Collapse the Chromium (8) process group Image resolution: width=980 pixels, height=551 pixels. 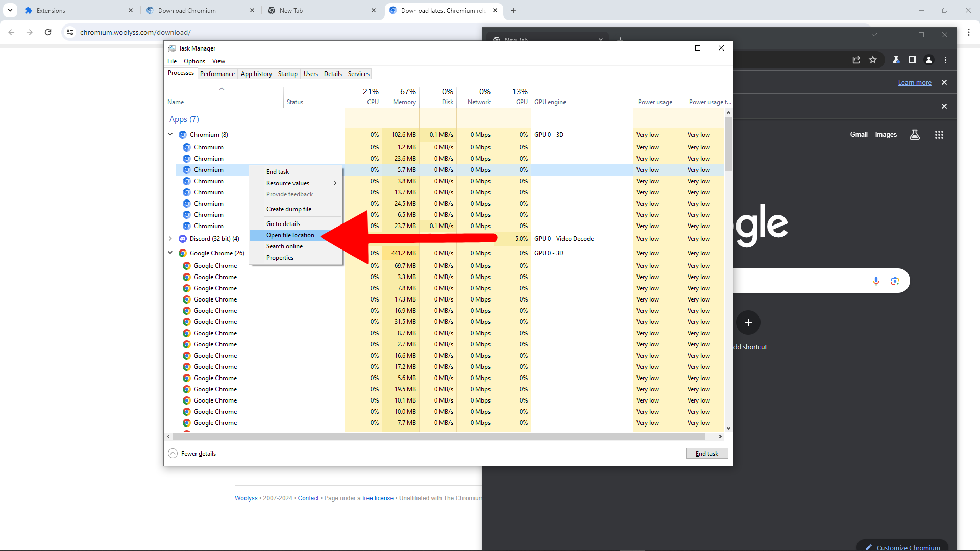click(170, 135)
